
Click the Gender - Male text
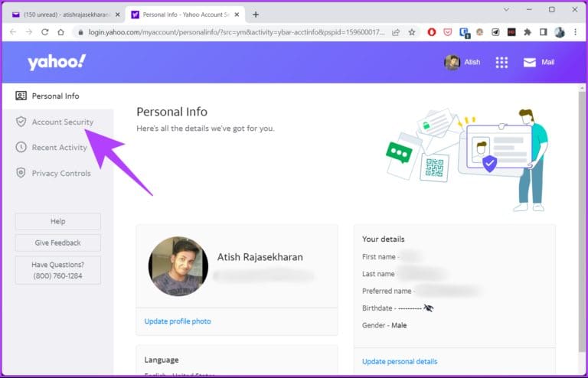(384, 325)
